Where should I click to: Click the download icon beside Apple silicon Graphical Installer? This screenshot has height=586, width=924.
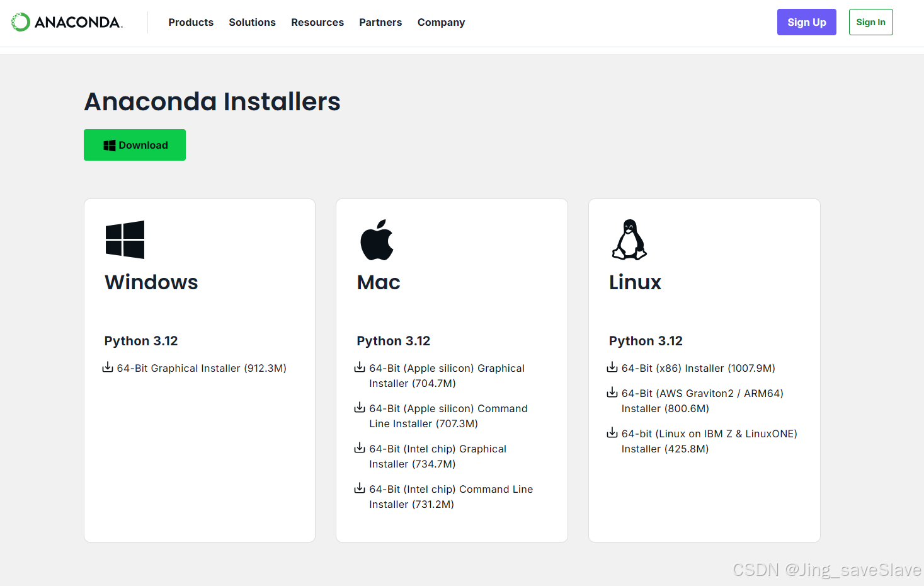click(360, 367)
